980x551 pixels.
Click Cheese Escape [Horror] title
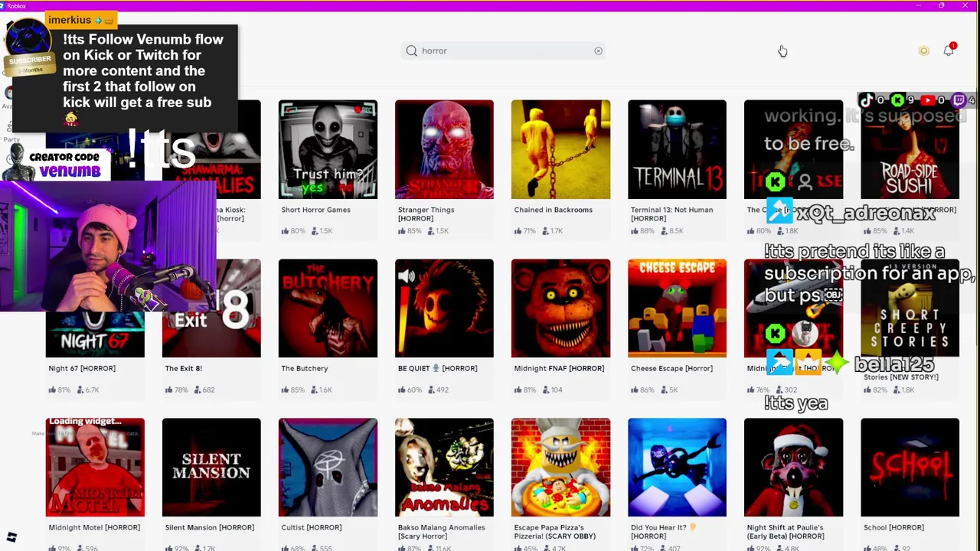click(671, 368)
